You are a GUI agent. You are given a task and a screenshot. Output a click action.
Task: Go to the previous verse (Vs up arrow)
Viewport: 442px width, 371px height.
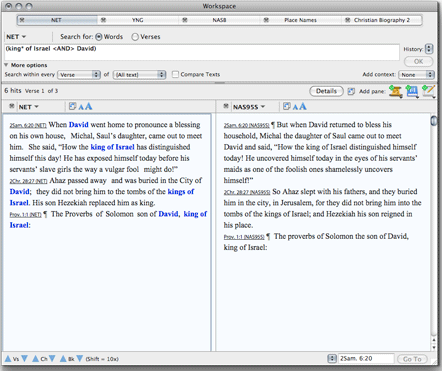(8, 359)
